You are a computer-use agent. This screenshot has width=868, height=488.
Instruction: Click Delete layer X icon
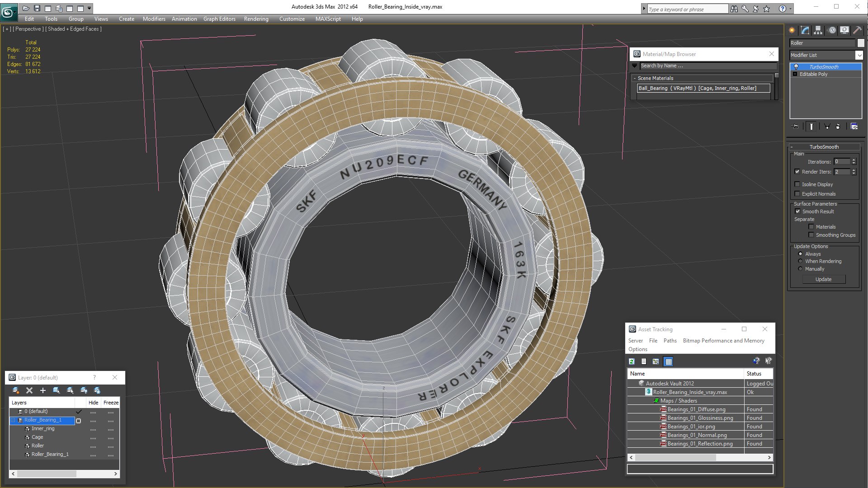pos(29,390)
